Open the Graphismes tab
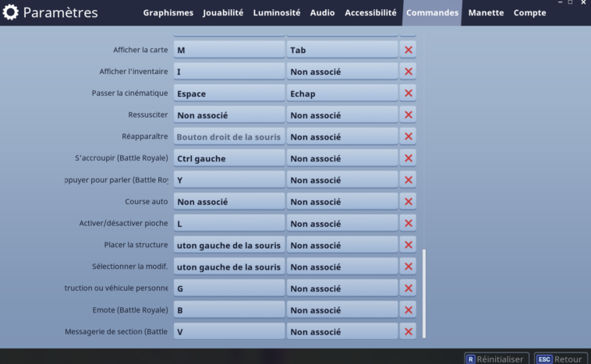This screenshot has width=591, height=364. (x=168, y=13)
